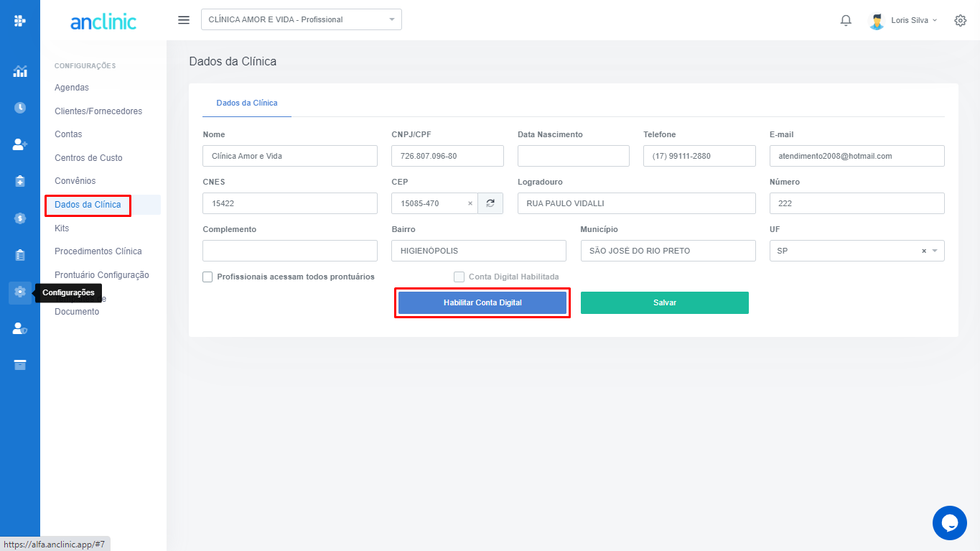Focus the CNPJ/CPF input field
The height and width of the screenshot is (551, 980).
point(447,156)
